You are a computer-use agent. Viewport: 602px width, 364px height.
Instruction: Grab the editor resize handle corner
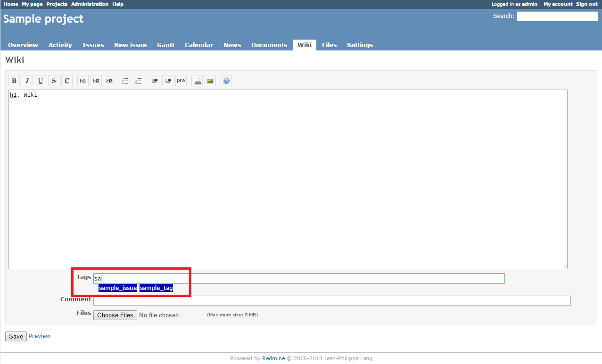[x=564, y=266]
